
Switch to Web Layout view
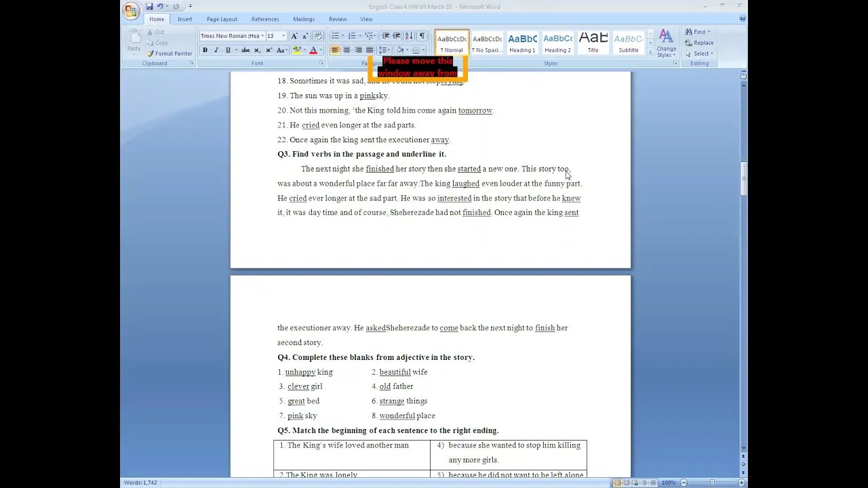635,483
